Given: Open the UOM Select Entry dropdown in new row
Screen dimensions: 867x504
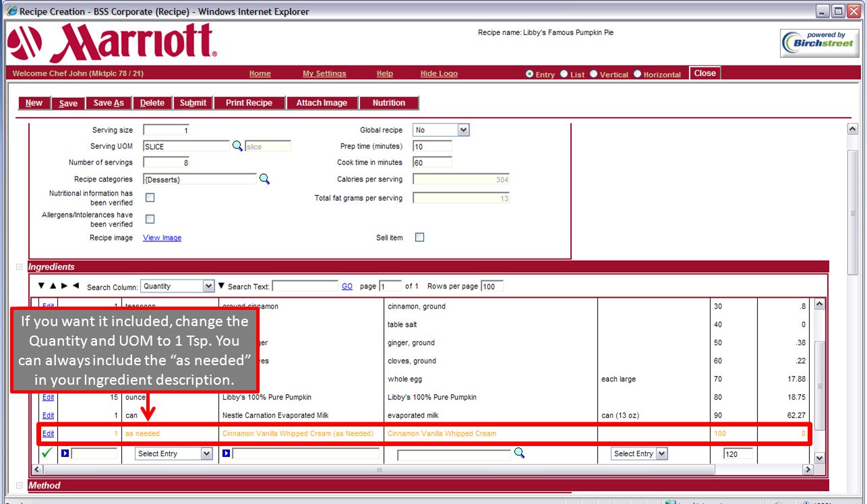Looking at the screenshot, I should point(174,454).
